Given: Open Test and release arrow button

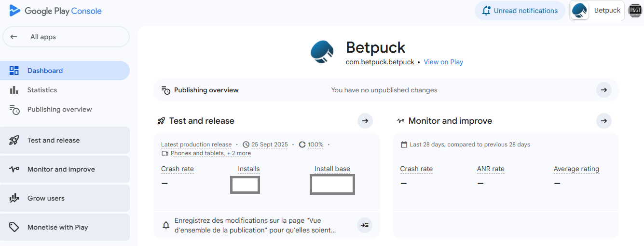Looking at the screenshot, I should click(365, 121).
